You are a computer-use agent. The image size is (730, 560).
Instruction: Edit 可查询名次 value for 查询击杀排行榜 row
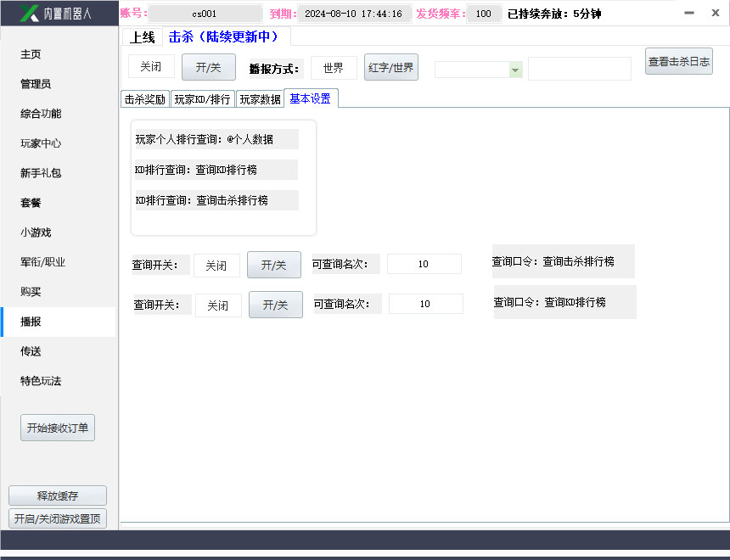pos(424,264)
